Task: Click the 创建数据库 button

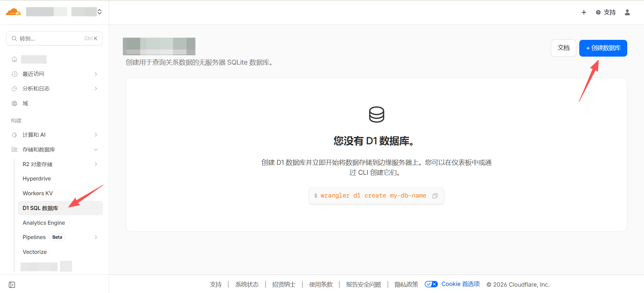Action: pyautogui.click(x=603, y=48)
